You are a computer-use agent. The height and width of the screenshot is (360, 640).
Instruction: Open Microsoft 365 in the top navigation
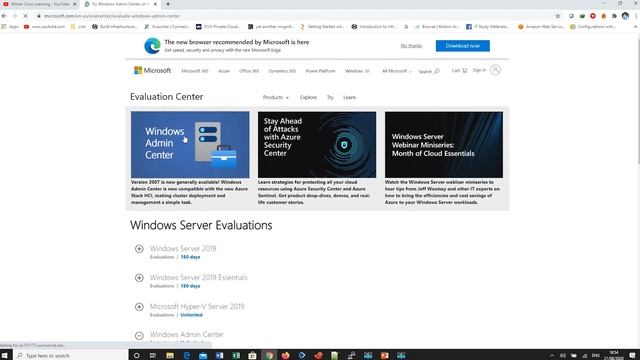tap(195, 71)
